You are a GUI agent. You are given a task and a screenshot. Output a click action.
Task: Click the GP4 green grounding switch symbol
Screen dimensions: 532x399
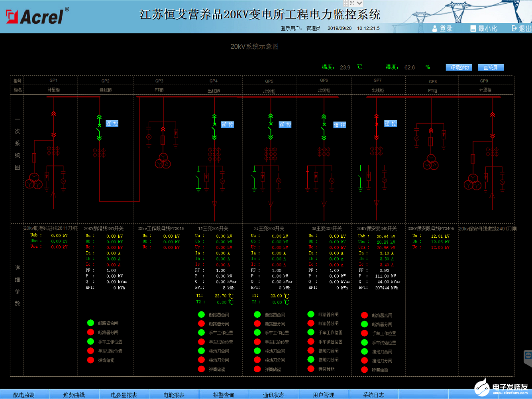point(198,179)
